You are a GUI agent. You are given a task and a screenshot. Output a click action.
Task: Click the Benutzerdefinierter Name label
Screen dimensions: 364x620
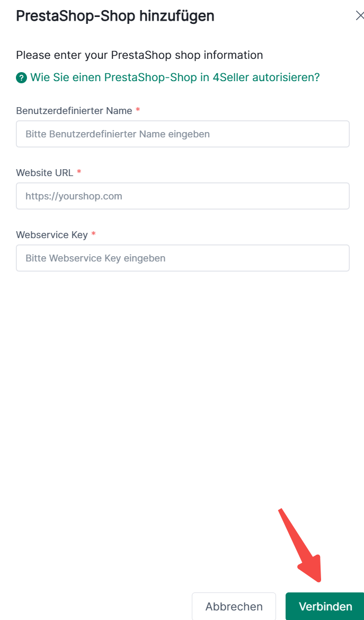74,111
